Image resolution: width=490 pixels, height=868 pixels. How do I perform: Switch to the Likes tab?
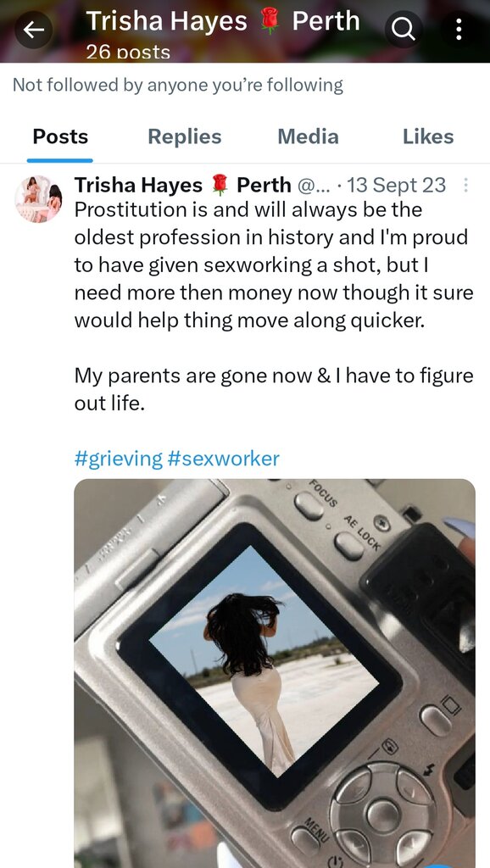(x=428, y=136)
